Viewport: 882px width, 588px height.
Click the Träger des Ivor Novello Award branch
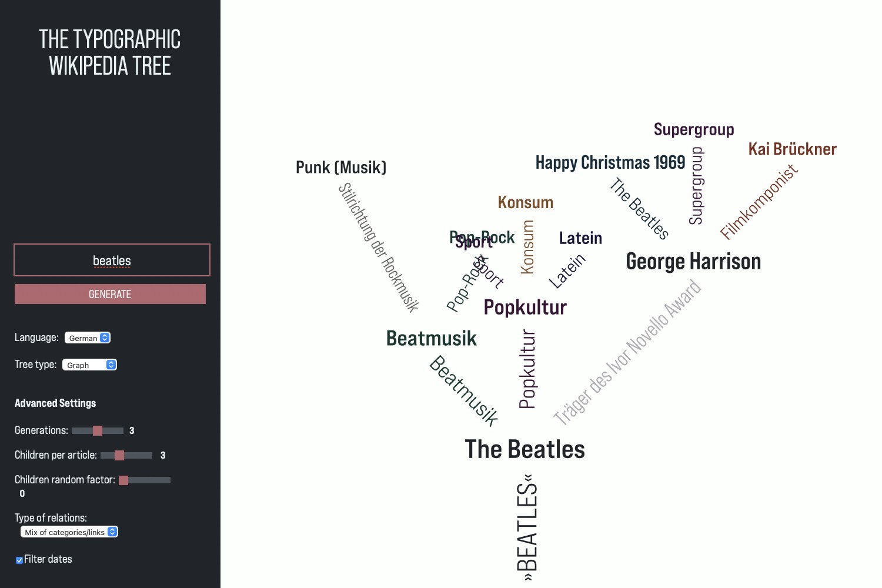pyautogui.click(x=627, y=353)
